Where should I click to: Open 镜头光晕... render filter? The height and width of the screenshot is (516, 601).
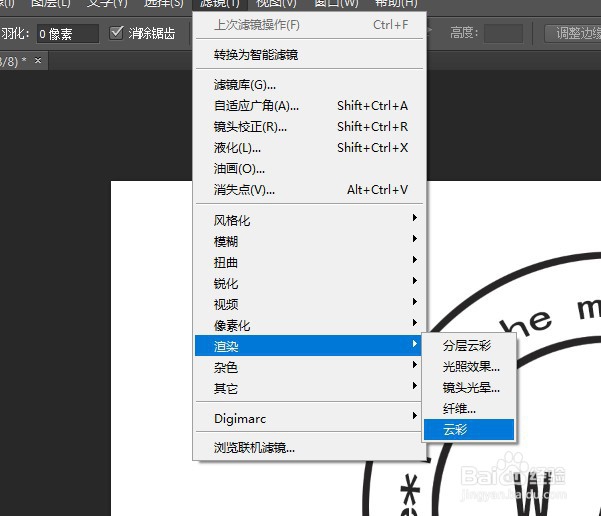(469, 388)
